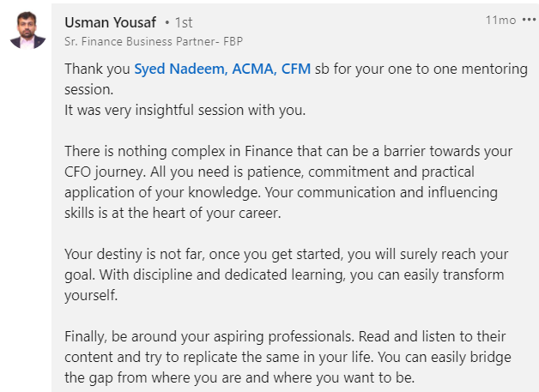
Task: Click 'Your destiny is not far' line
Action: tap(286, 254)
